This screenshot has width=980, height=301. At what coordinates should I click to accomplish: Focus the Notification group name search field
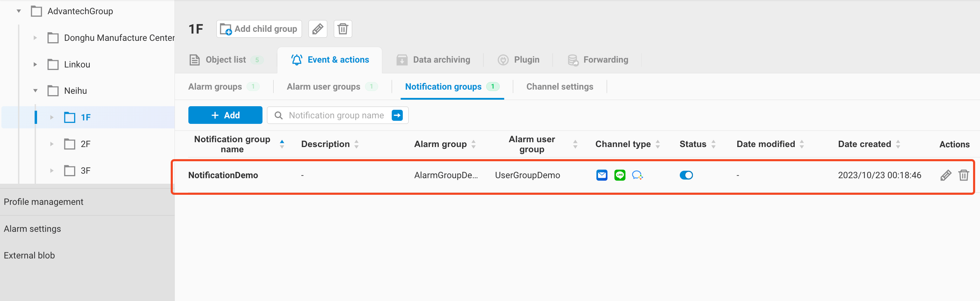[x=336, y=115]
